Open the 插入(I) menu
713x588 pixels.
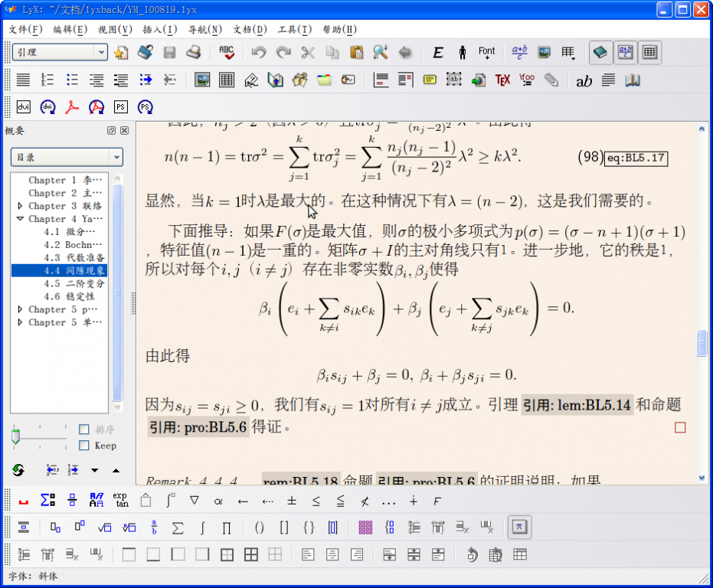pos(159,29)
